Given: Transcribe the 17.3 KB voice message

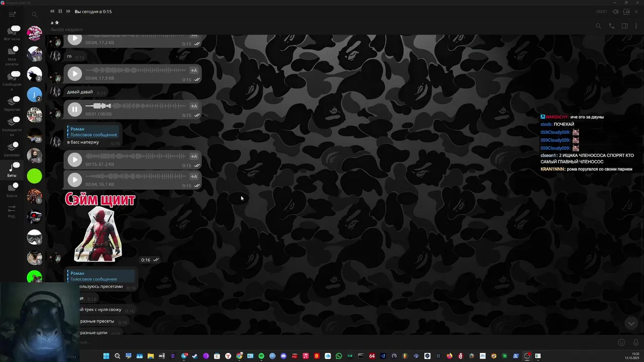Looking at the screenshot, I should [x=194, y=70].
